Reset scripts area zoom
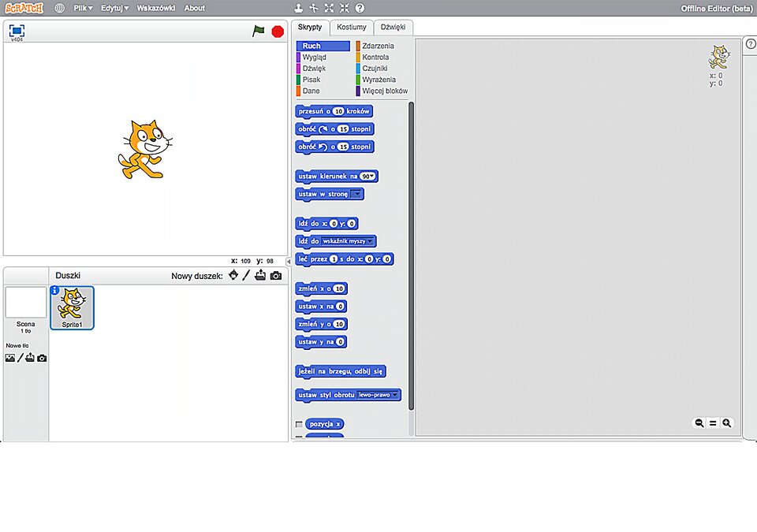Image resolution: width=757 pixels, height=532 pixels. [x=713, y=423]
